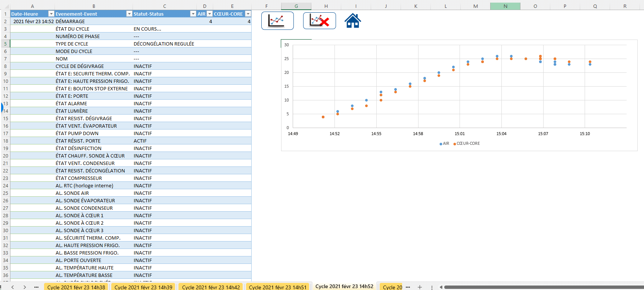Expand the Statut-Status filter dropdown
The height and width of the screenshot is (290, 644).
point(193,14)
